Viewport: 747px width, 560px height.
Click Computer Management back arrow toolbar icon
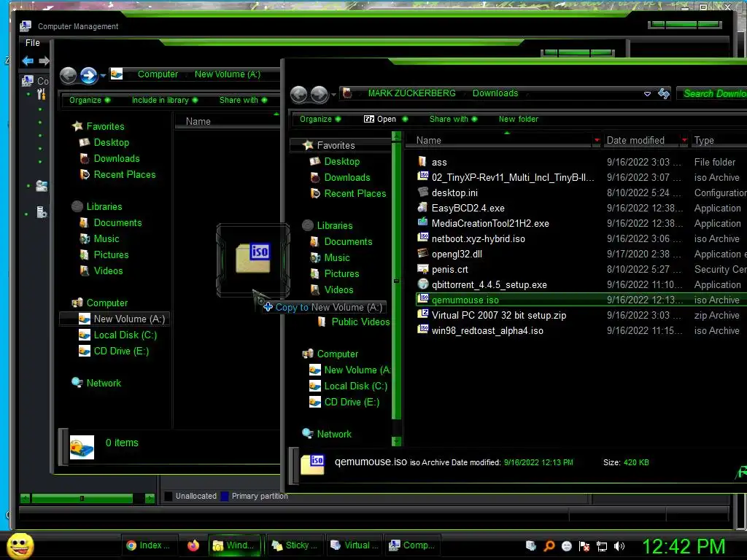[x=28, y=61]
